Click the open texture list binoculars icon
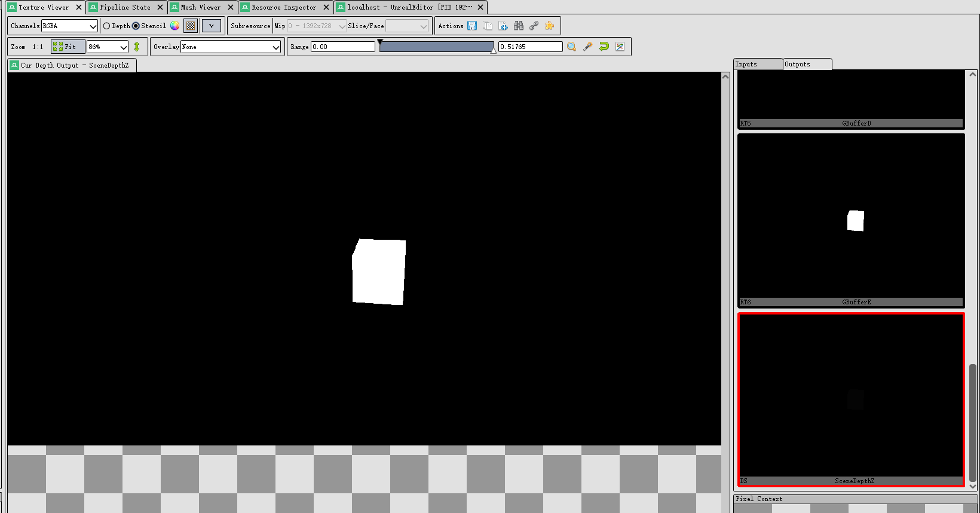Viewport: 980px width, 513px height. pyautogui.click(x=519, y=26)
